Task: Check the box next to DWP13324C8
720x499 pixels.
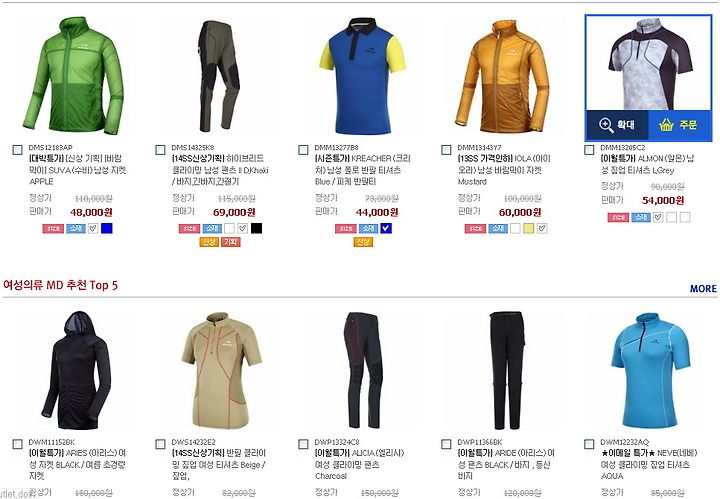Action: (304, 444)
